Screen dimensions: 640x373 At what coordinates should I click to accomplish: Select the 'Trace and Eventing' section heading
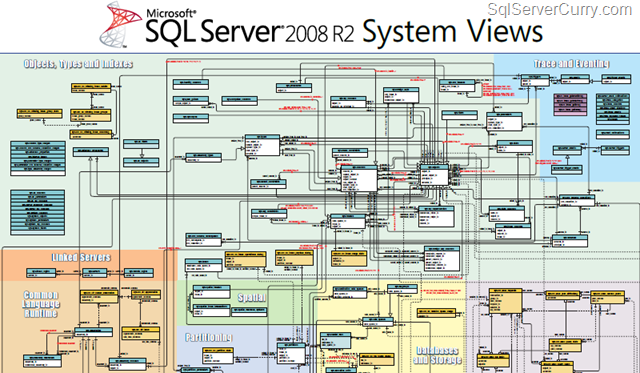pos(571,64)
